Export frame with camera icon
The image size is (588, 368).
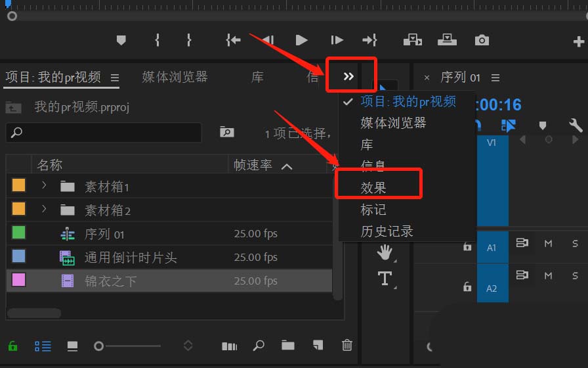482,40
